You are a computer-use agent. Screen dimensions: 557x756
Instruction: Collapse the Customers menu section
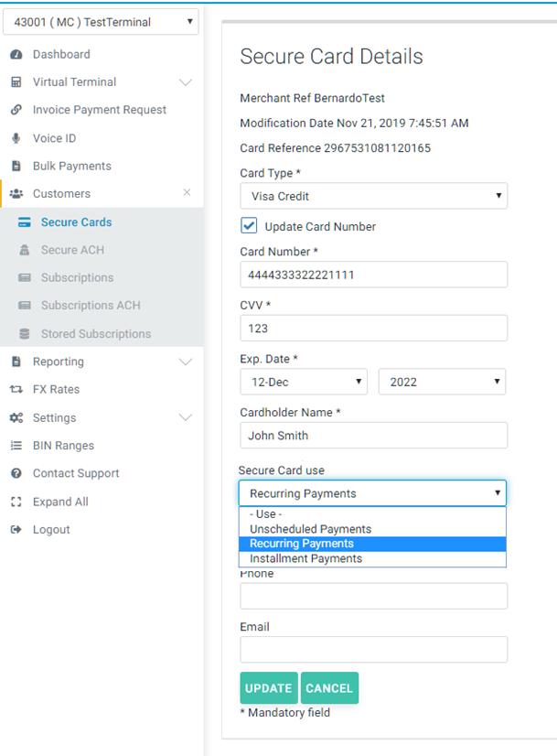(187, 193)
